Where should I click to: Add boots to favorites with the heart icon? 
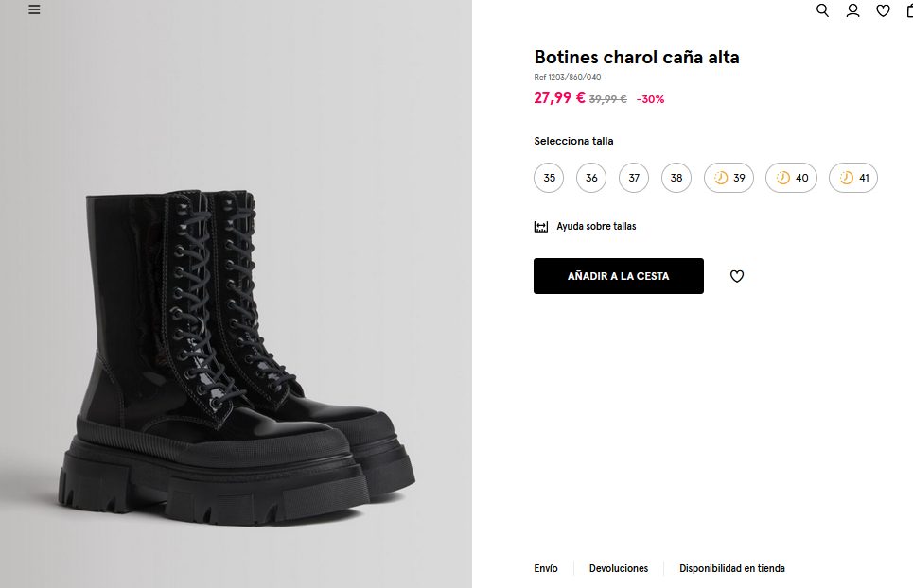tap(737, 276)
